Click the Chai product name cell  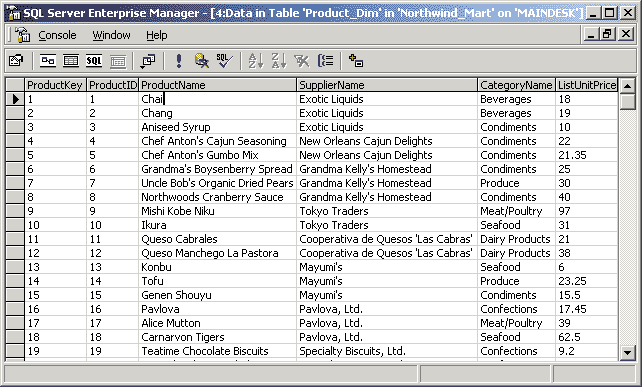pyautogui.click(x=217, y=99)
